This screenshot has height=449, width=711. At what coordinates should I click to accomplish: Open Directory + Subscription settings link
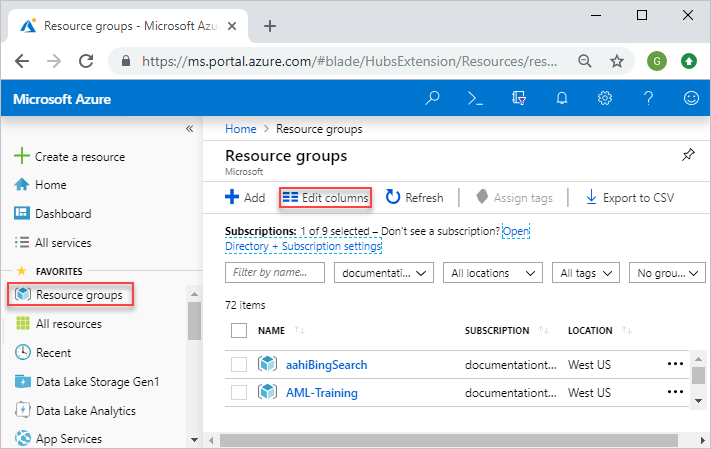click(x=303, y=246)
